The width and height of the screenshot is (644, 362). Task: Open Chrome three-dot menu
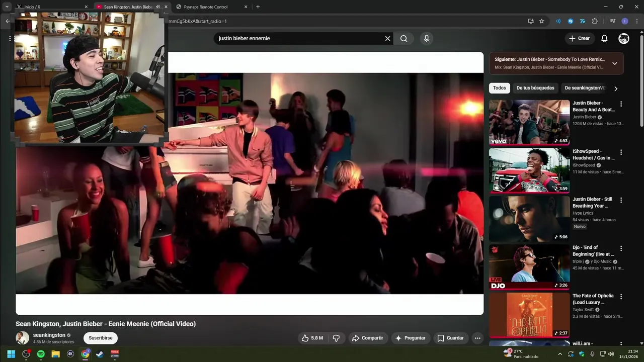coord(636,21)
